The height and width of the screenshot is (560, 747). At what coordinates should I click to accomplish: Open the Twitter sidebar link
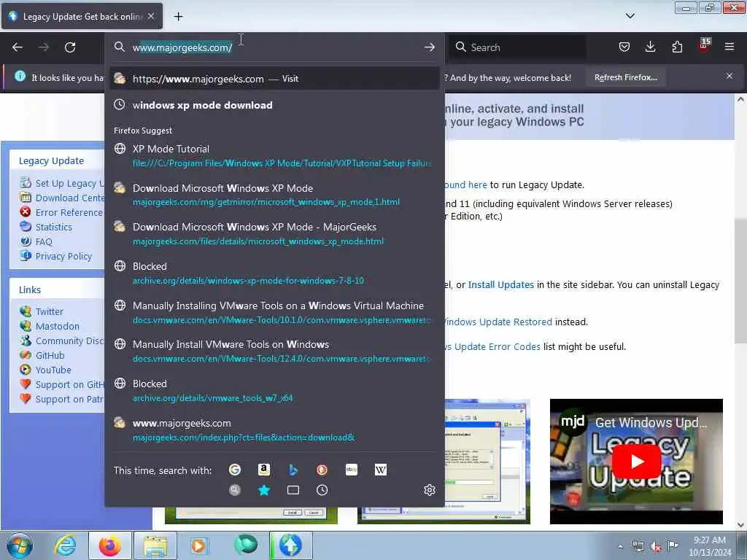tap(50, 311)
